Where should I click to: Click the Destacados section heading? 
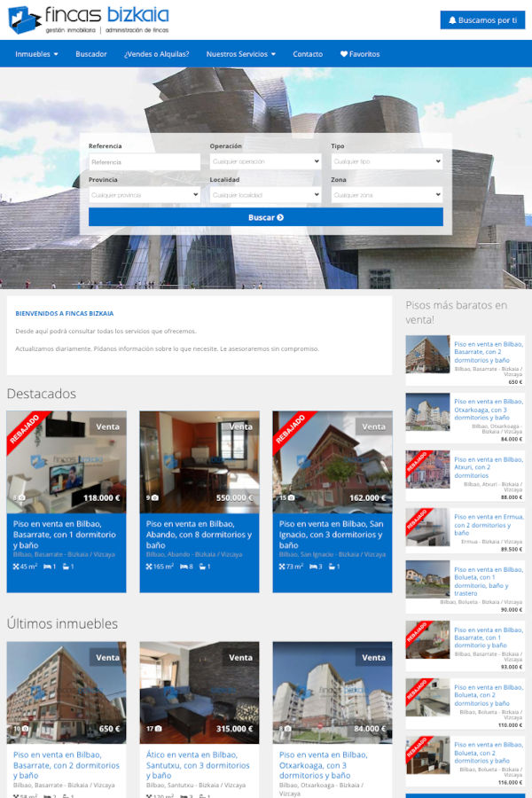pyautogui.click(x=42, y=394)
